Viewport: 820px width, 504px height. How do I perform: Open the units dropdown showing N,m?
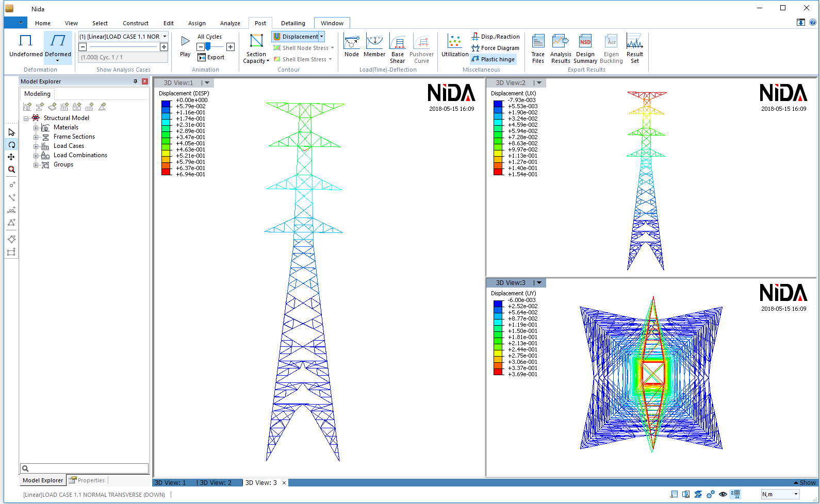click(x=796, y=494)
